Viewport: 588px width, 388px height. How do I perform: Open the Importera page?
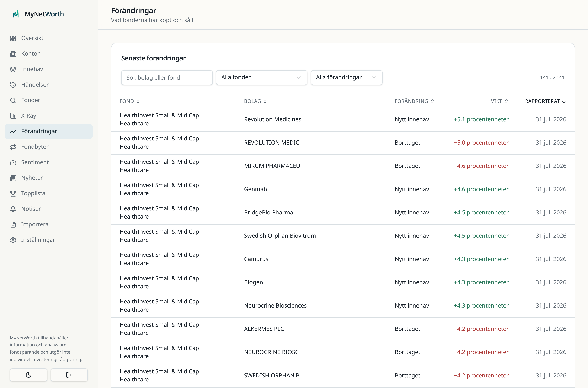pyautogui.click(x=49, y=224)
